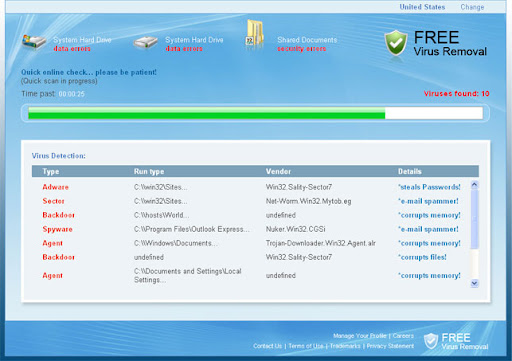Image resolution: width=512 pixels, height=361 pixels.
Task: Click the virus list scrollbar thumb
Action: pyautogui.click(x=474, y=219)
